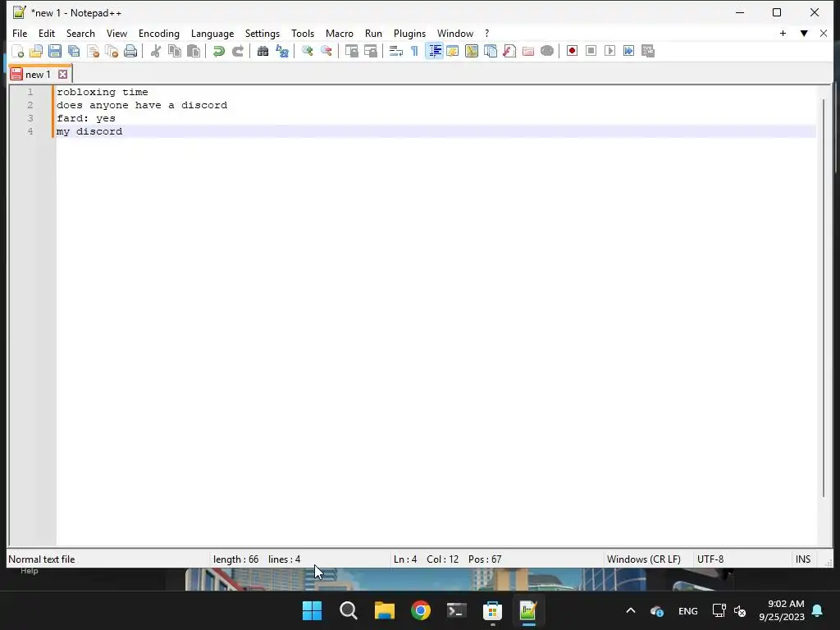Click the Stop Recording macro icon
The height and width of the screenshot is (630, 840).
coord(591,51)
